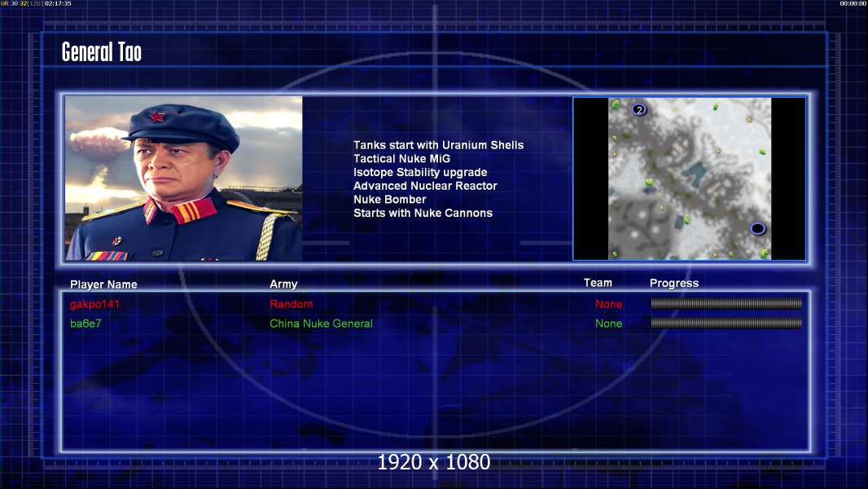
Task: Click "Advanced Nuclear Reactor" line
Action: 425,186
